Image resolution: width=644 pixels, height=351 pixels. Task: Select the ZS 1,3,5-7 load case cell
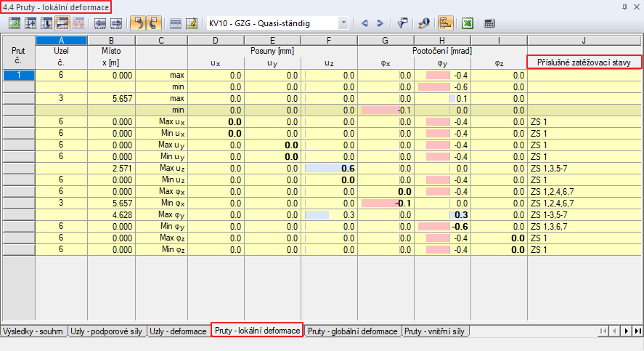[584, 169]
